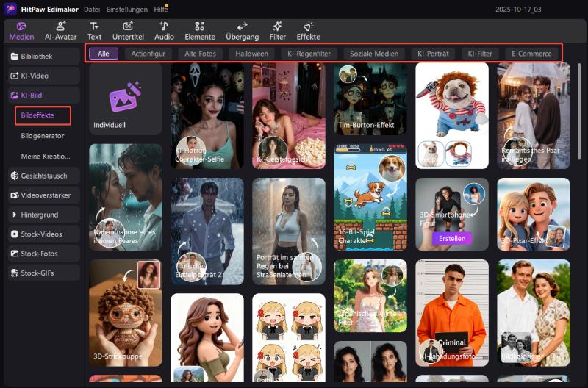Viewport: 588px width, 388px height.
Task: Open the Datei menu
Action: [92, 9]
